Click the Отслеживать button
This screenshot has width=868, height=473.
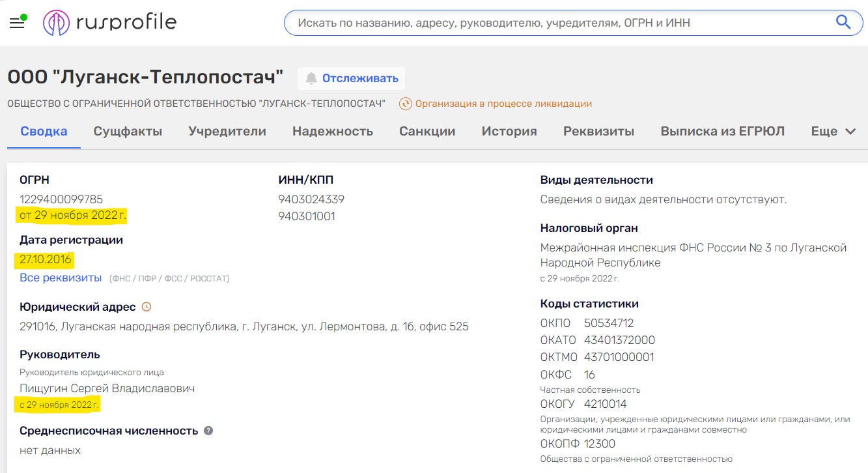[352, 78]
